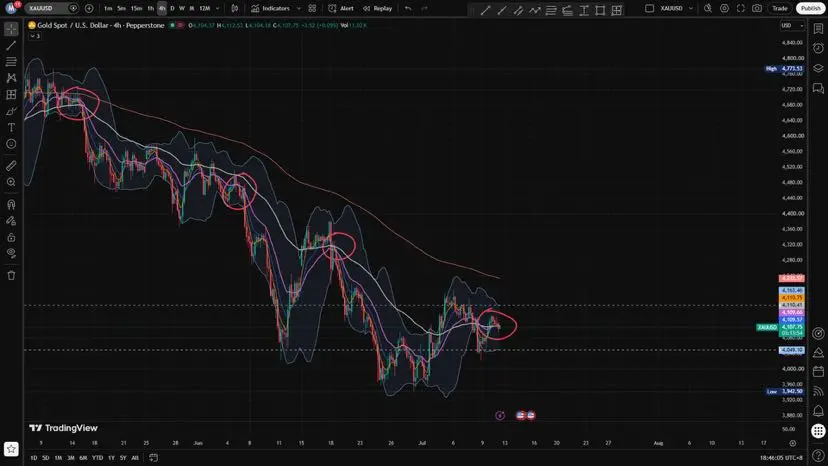
Task: Open the go to date calendar icon
Action: 154,458
